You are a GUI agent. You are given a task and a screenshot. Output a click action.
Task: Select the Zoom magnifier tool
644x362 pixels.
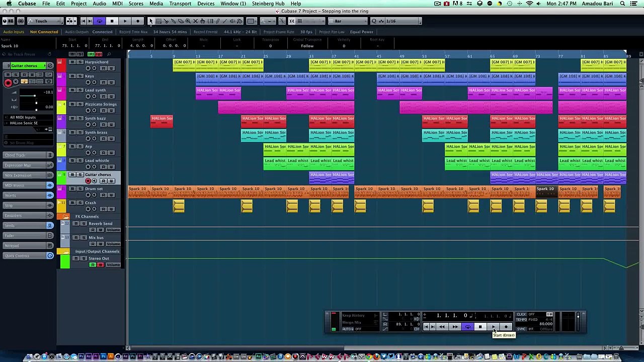click(188, 21)
